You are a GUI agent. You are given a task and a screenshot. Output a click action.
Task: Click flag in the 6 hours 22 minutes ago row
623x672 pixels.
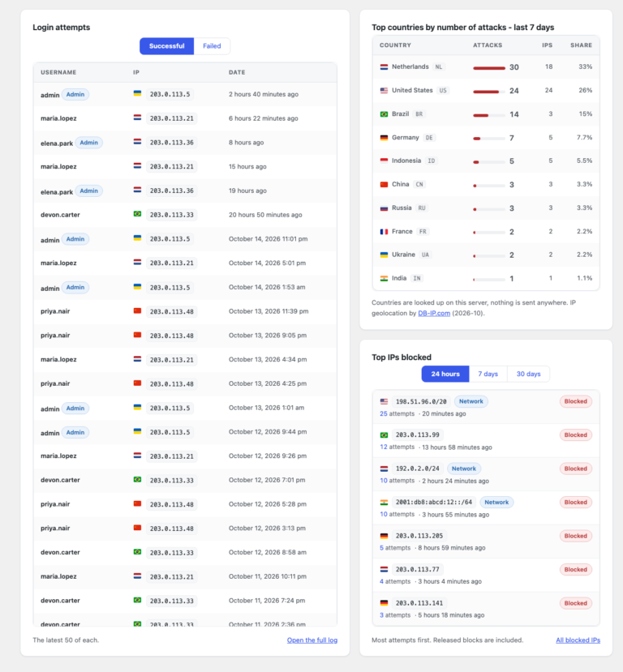point(137,117)
